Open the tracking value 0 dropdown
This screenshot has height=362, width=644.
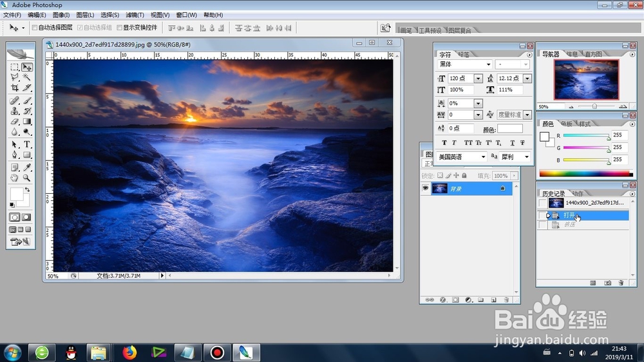pyautogui.click(x=478, y=115)
